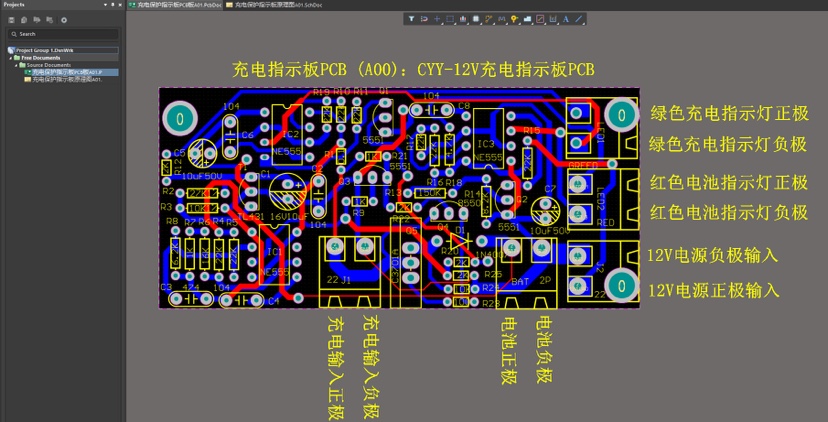Click third icon in Projects panel toolbar

pyautogui.click(x=37, y=20)
